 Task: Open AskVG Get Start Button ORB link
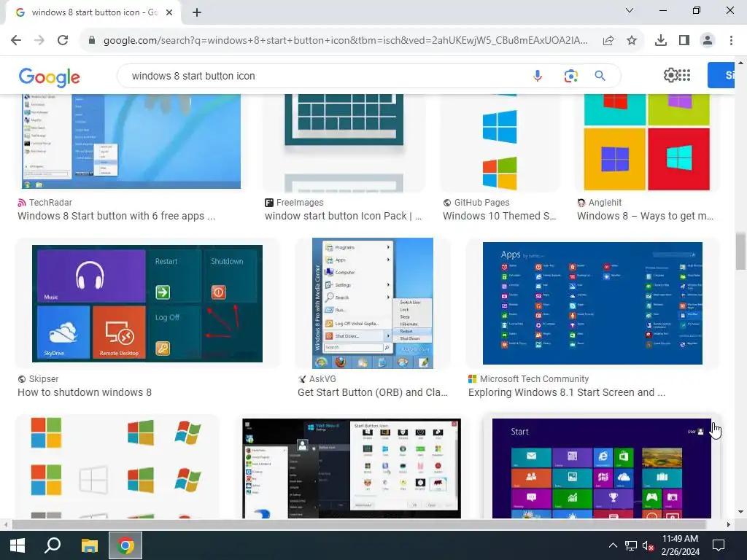point(373,392)
